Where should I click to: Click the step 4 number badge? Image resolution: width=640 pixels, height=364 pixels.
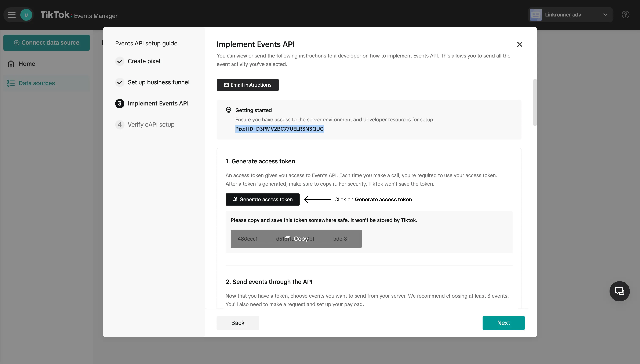click(x=120, y=125)
